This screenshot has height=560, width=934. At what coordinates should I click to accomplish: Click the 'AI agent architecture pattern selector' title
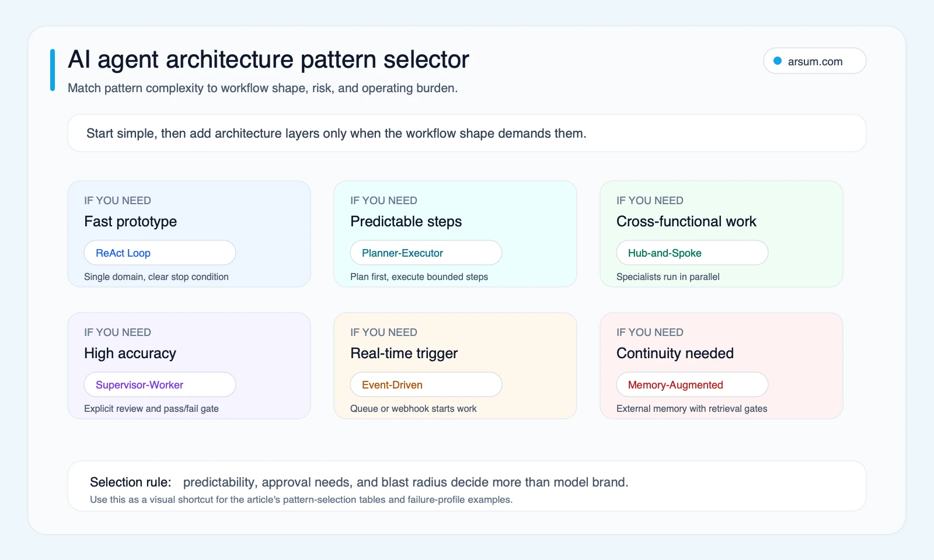(x=269, y=60)
